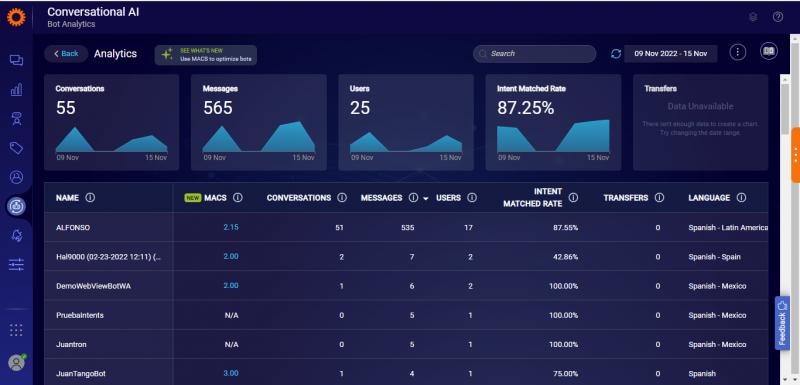The width and height of the screenshot is (800, 385).
Task: Click info icon next to CONVERSATIONS column
Action: [x=342, y=197]
